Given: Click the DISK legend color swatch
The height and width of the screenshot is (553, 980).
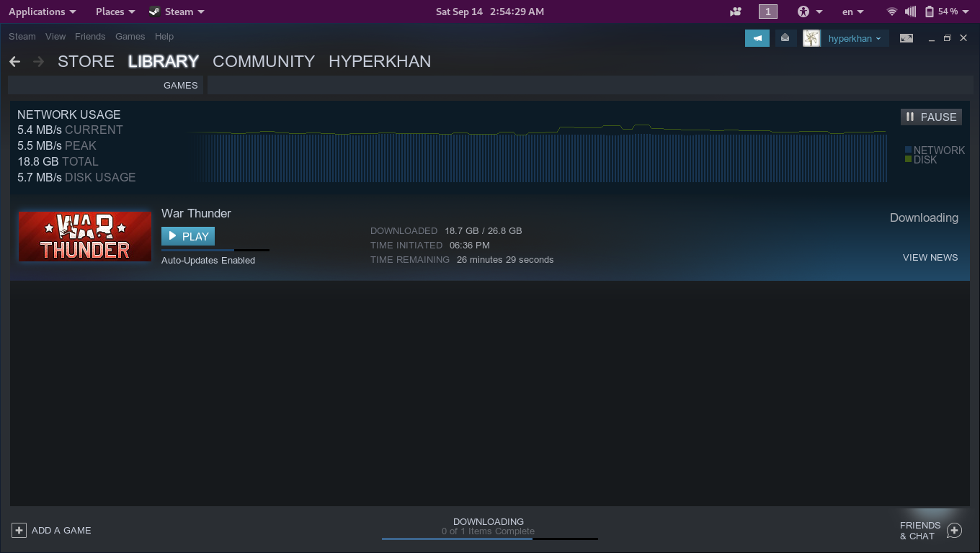Looking at the screenshot, I should tap(909, 159).
